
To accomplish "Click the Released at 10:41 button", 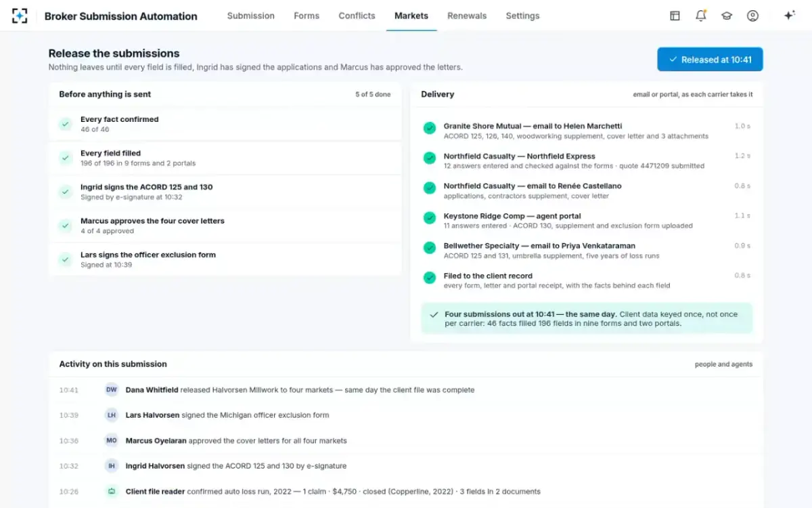I will pos(710,60).
